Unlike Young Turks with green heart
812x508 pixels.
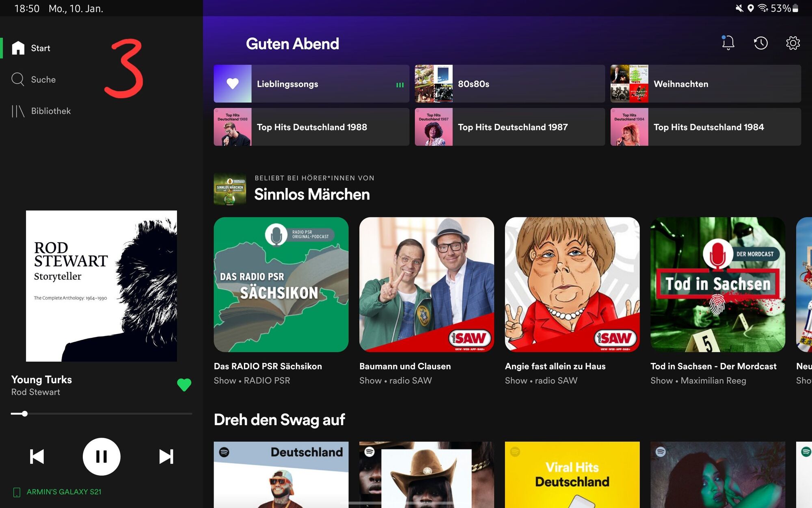coord(184,384)
